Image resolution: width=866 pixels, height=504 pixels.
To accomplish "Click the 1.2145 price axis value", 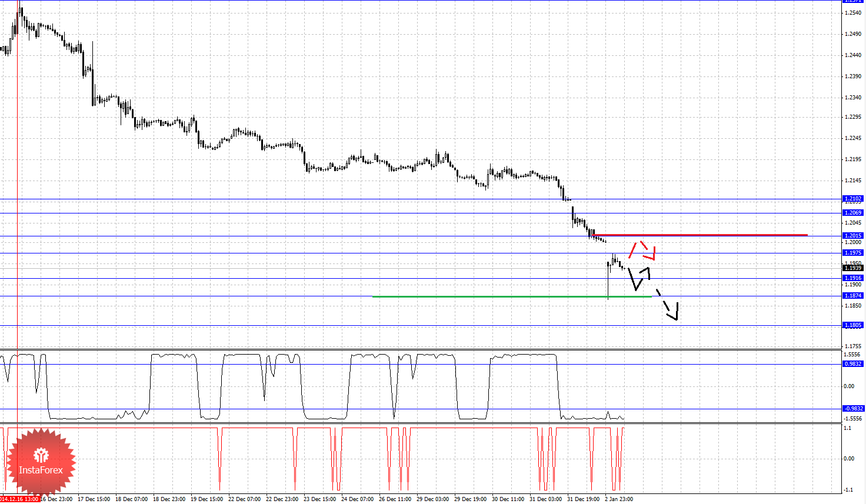I will [x=853, y=181].
